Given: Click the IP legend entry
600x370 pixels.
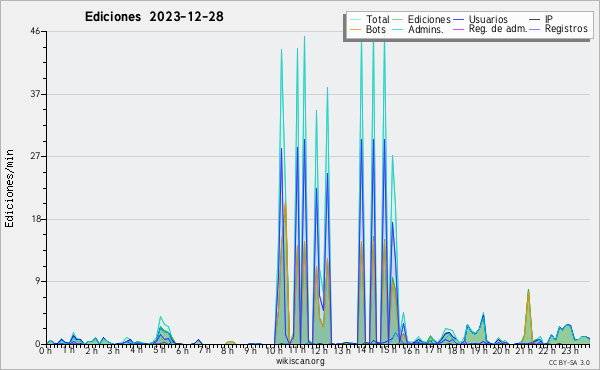Looking at the screenshot, I should click(541, 19).
